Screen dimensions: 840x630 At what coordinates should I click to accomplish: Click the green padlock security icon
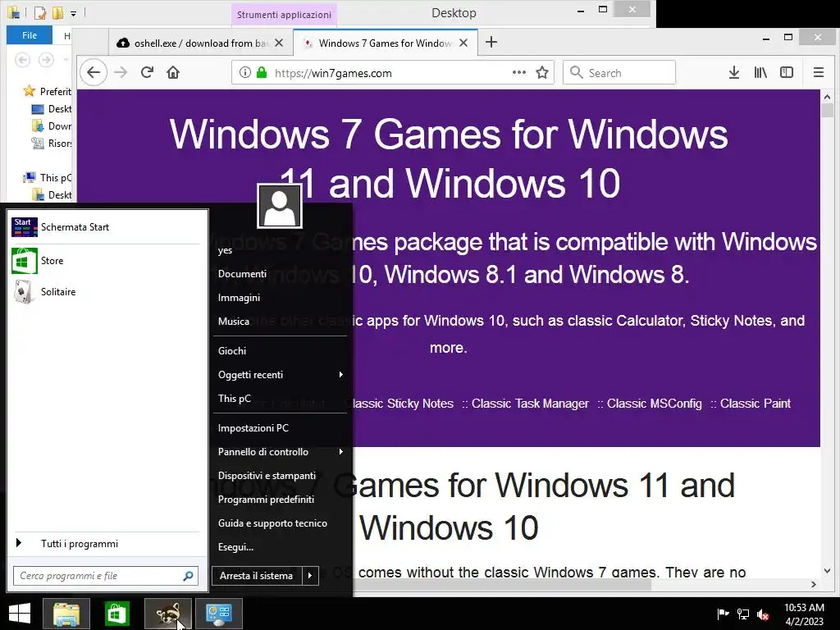262,72
